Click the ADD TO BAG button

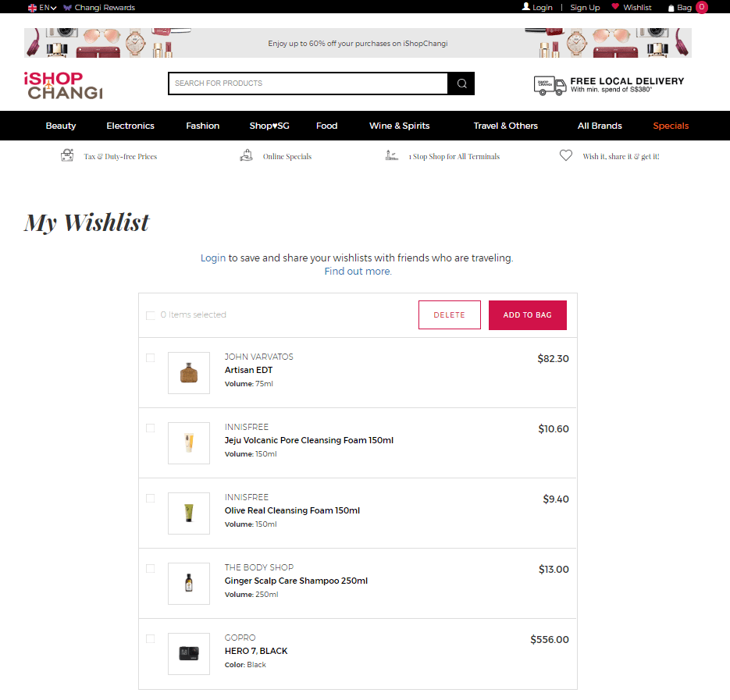pos(528,315)
